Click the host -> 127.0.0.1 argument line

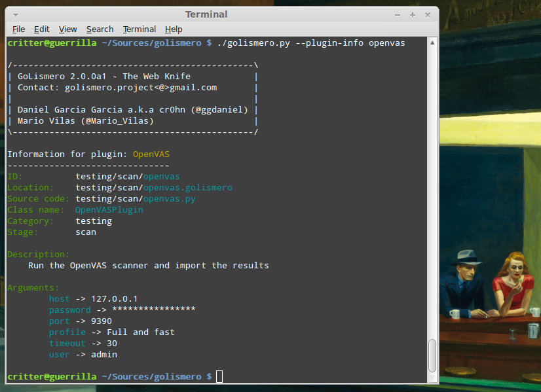(93, 298)
